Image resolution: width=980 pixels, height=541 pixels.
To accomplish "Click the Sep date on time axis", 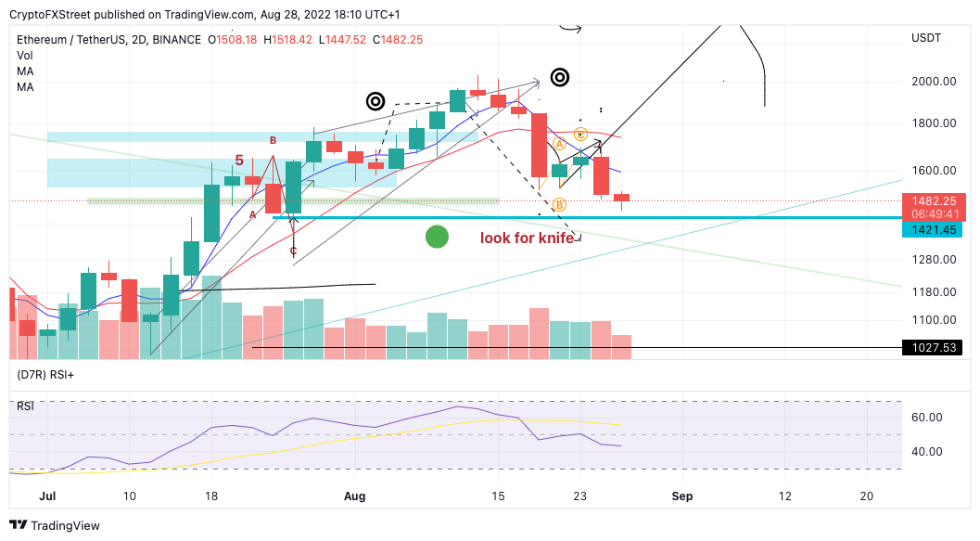I will [681, 496].
